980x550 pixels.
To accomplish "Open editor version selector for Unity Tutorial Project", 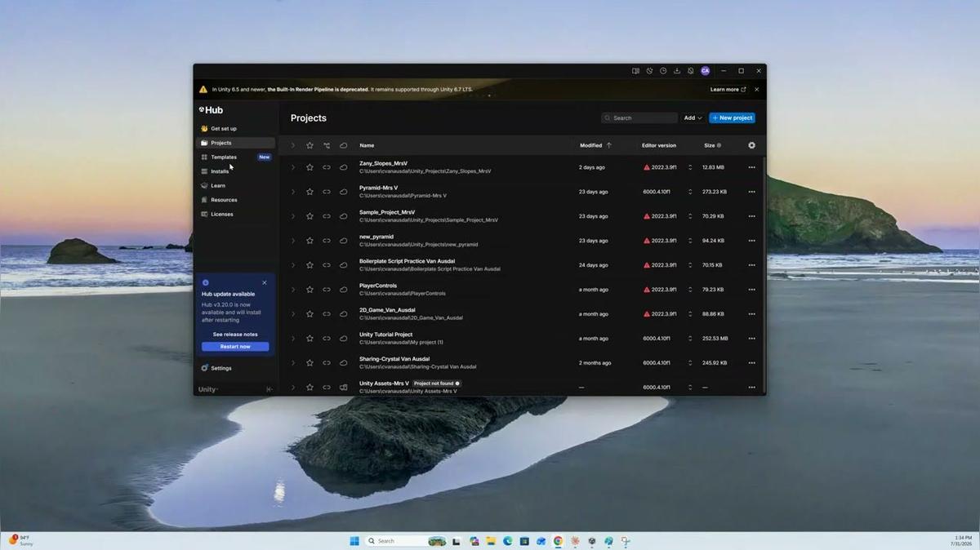I will click(690, 339).
